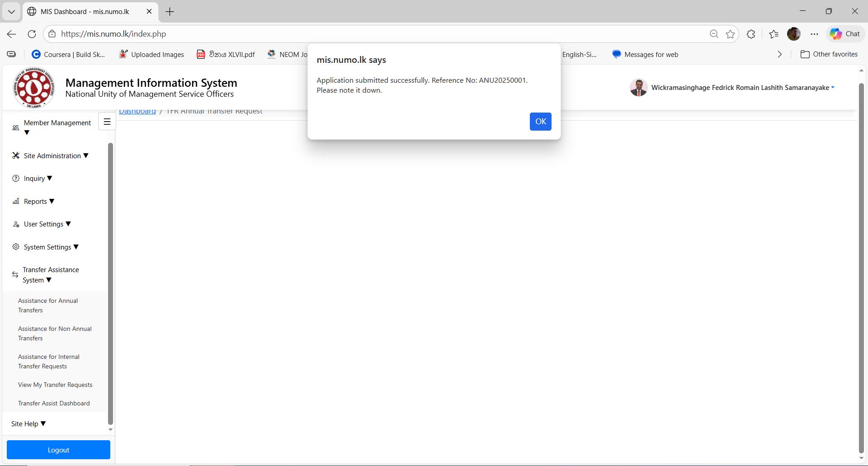Screen dimensions: 868x466
Task: Open Assistance for Annual Transfers
Action: click(x=48, y=306)
